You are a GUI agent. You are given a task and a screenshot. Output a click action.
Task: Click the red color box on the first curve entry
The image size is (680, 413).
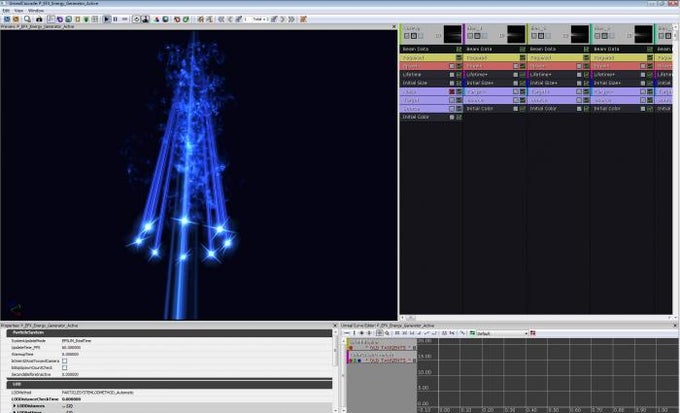click(351, 348)
